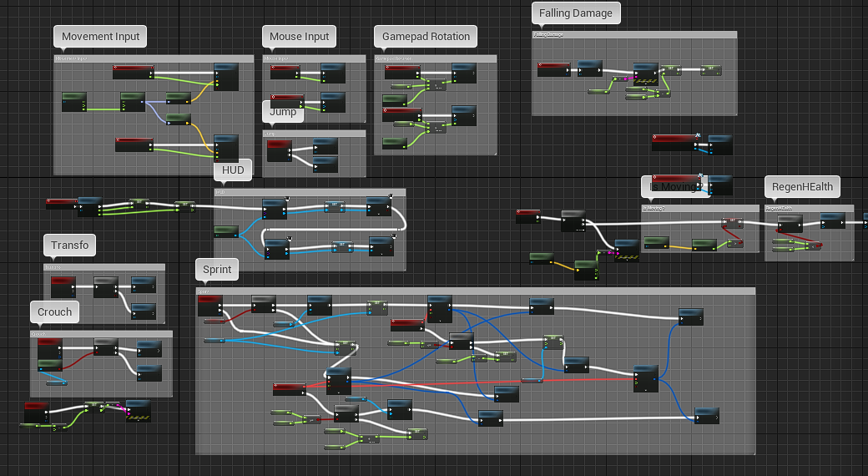Select the red event node in Transfo box
Viewport: 868px width, 476px height.
(x=63, y=286)
